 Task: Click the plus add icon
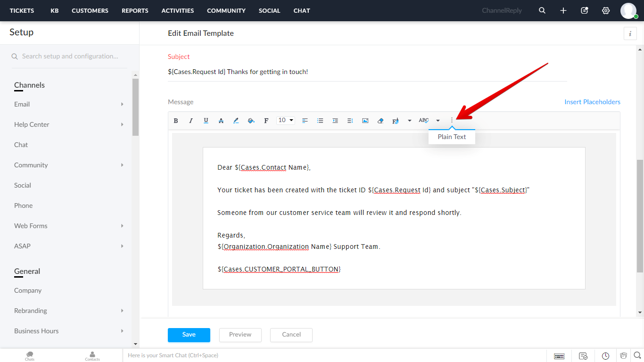(563, 10)
